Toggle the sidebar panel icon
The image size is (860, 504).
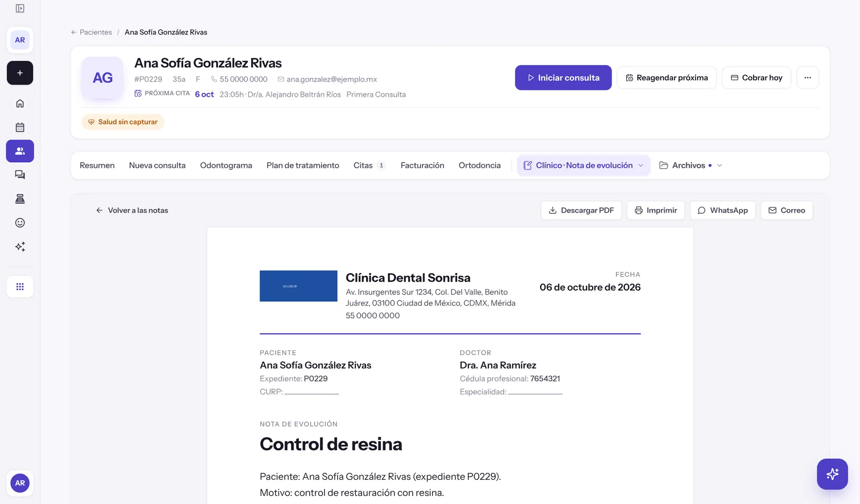tap(20, 9)
